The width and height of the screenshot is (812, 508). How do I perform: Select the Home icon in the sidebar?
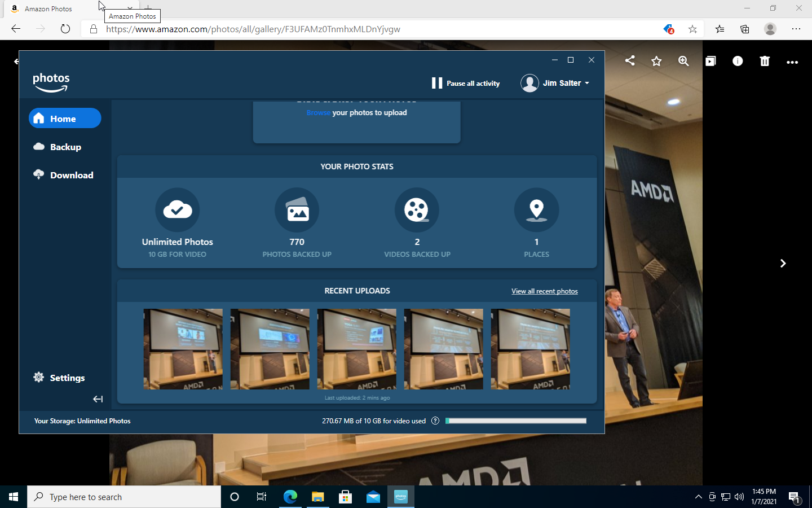(x=39, y=118)
